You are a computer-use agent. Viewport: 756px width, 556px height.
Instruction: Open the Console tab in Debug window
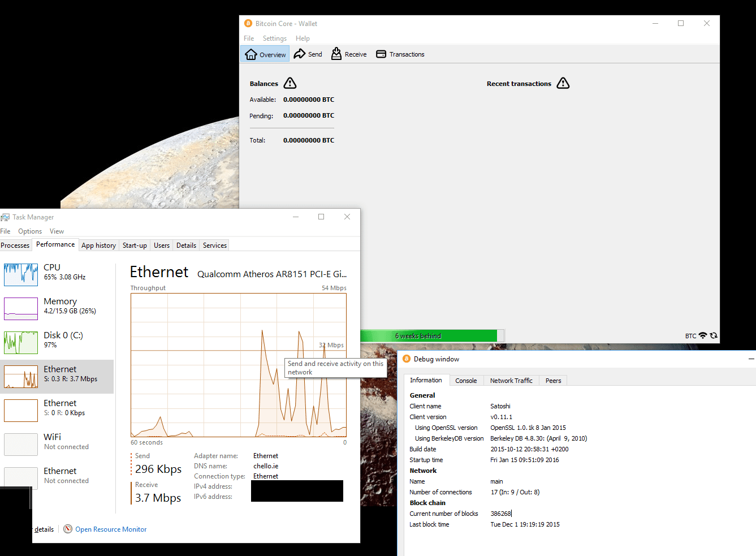pyautogui.click(x=466, y=381)
